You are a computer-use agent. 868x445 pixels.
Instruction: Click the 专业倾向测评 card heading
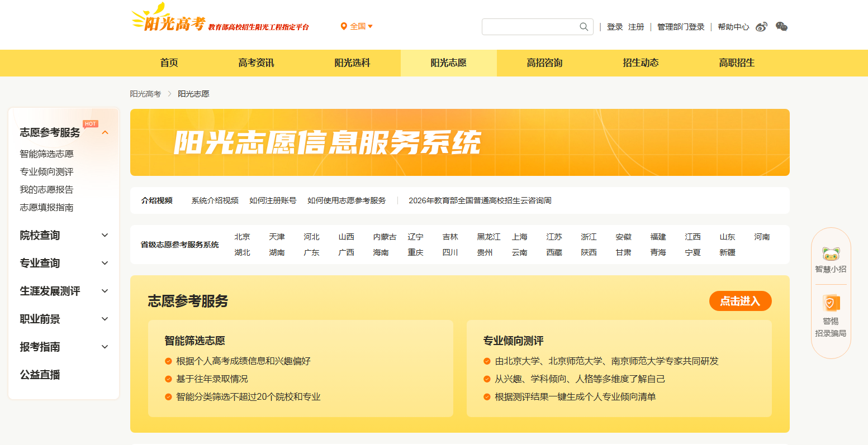(x=514, y=341)
